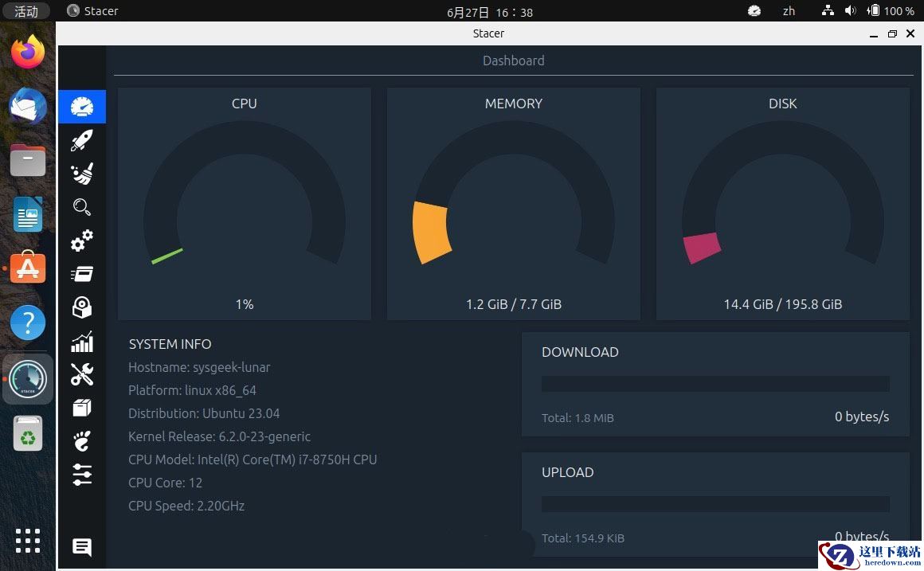Open Helpers wrench and screwdriver icon
Viewport: 924px width, 571px height.
[82, 374]
